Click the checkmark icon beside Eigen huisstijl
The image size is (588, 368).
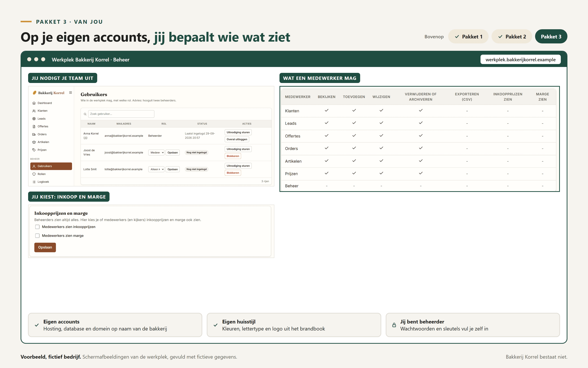(216, 325)
